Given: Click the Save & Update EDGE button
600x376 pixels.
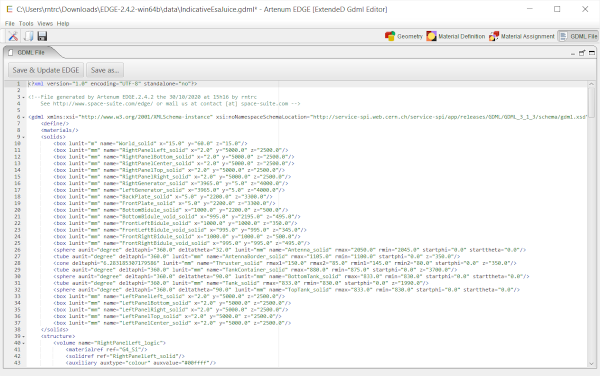Looking at the screenshot, I should tap(46, 70).
